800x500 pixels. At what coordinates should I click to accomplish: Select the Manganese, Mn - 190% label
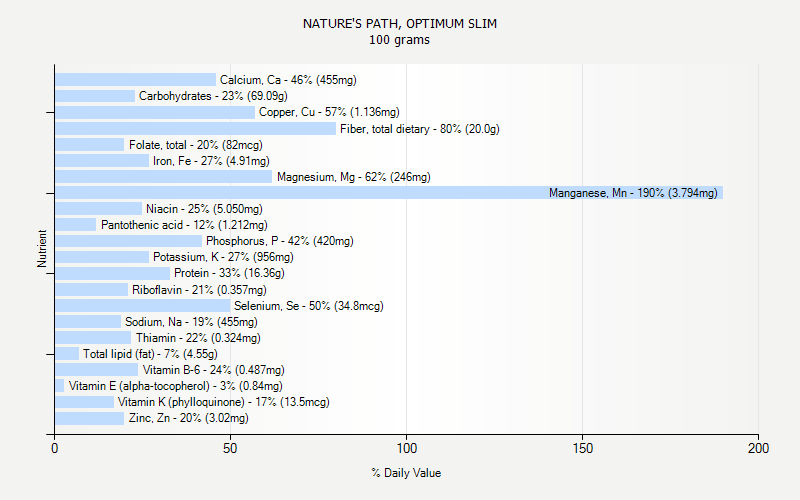tap(633, 193)
